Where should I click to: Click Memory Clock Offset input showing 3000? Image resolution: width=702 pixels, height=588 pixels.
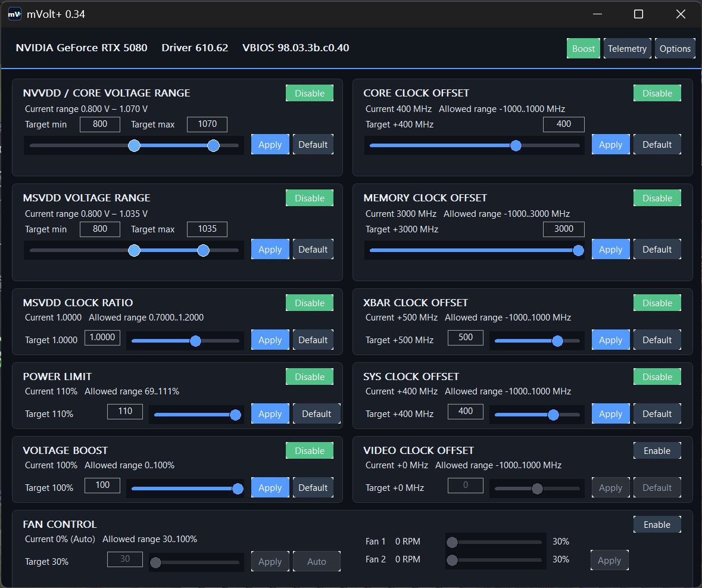coord(564,229)
